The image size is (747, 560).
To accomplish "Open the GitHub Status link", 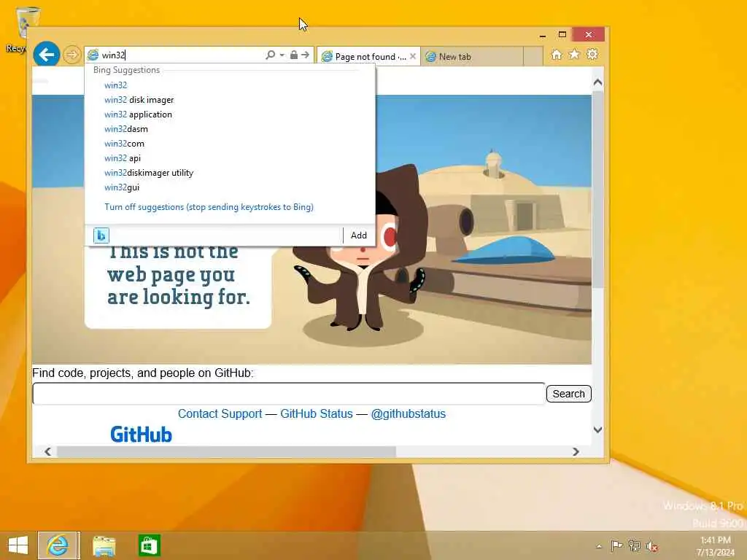I will pyautogui.click(x=317, y=414).
